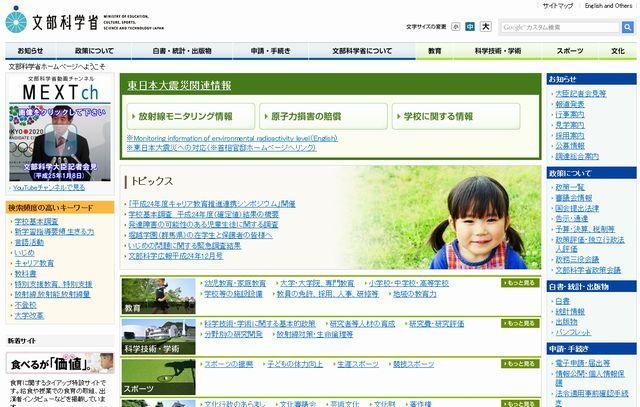The width and height of the screenshot is (640, 407).
Task: Open the 幼児教育・家庭教育 link
Action: [x=235, y=283]
